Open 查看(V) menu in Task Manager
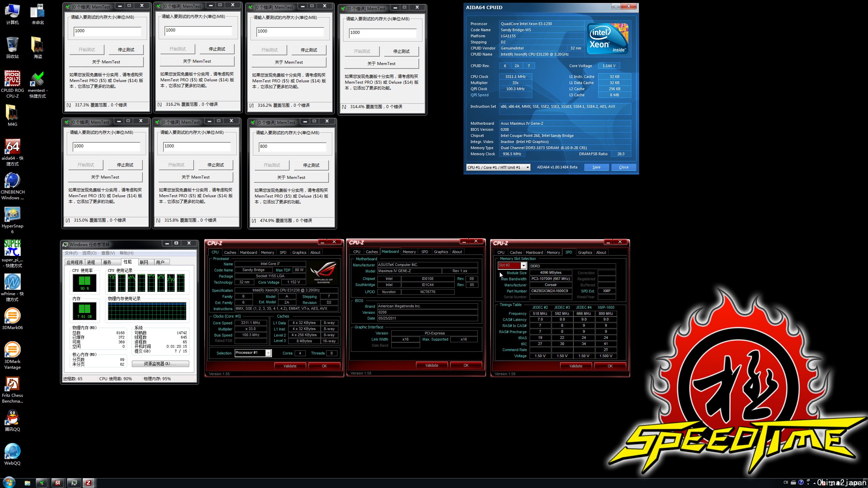Viewport: 868px width, 488px height. point(108,253)
